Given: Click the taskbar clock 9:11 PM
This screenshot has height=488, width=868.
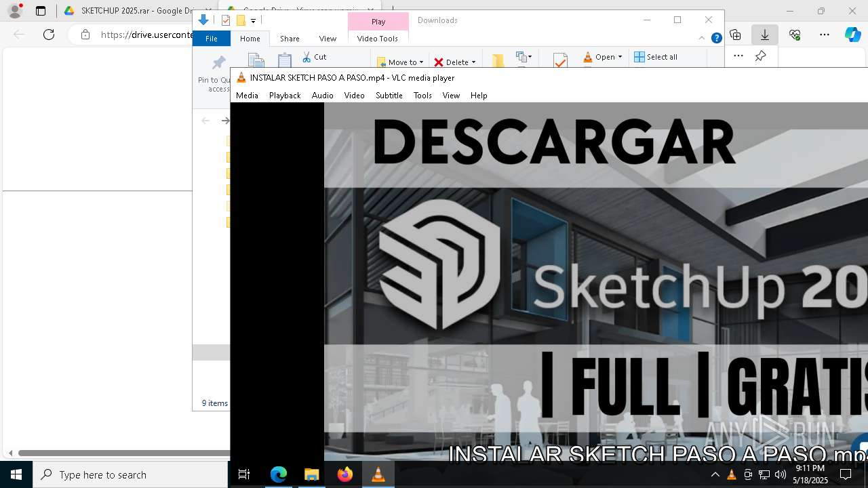Looking at the screenshot, I should 810,468.
